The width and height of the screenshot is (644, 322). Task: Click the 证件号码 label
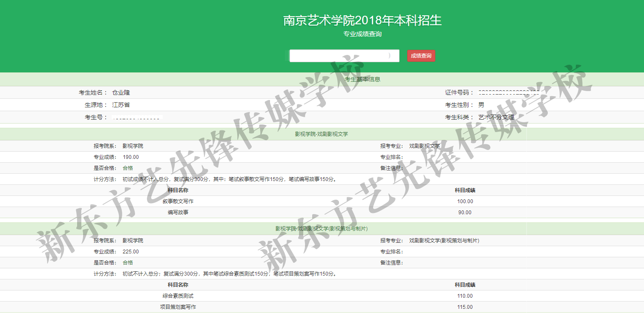[x=460, y=92]
